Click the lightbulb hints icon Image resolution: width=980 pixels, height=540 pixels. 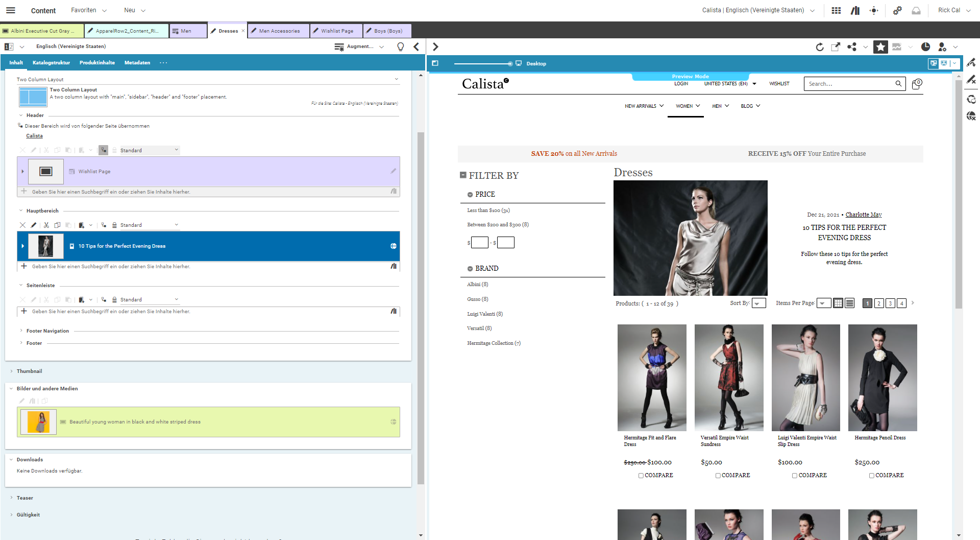(401, 47)
